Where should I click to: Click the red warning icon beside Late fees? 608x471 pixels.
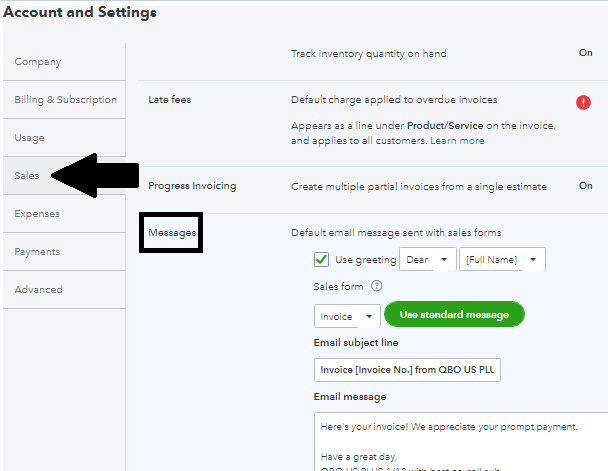click(583, 102)
